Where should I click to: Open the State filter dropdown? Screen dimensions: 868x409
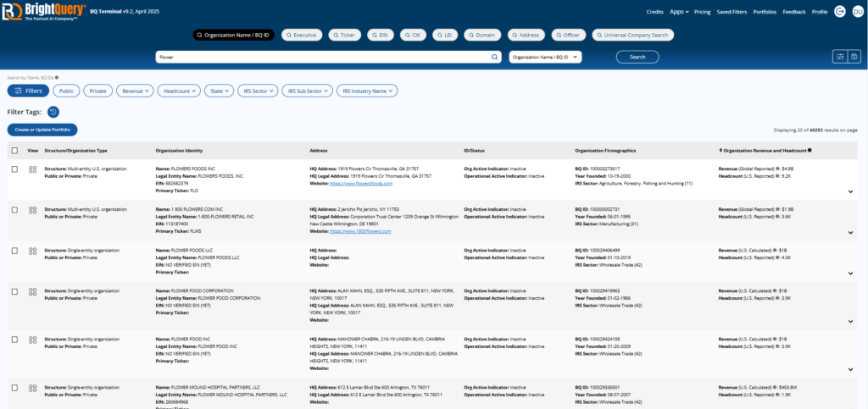220,91
